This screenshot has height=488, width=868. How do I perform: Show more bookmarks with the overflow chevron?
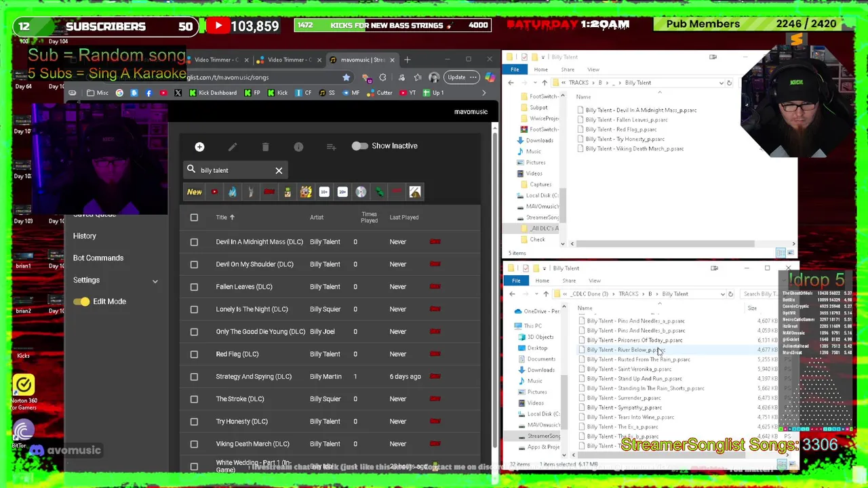tap(484, 93)
